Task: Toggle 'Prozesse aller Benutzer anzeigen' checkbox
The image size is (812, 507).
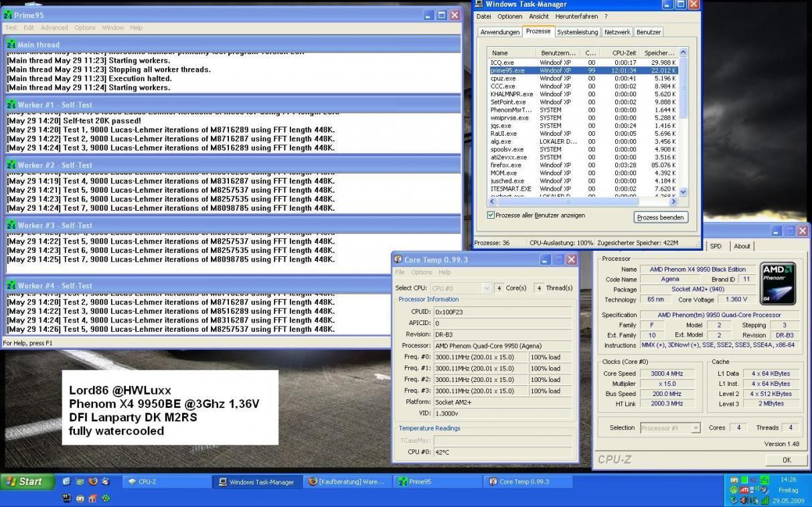Action: click(x=491, y=215)
